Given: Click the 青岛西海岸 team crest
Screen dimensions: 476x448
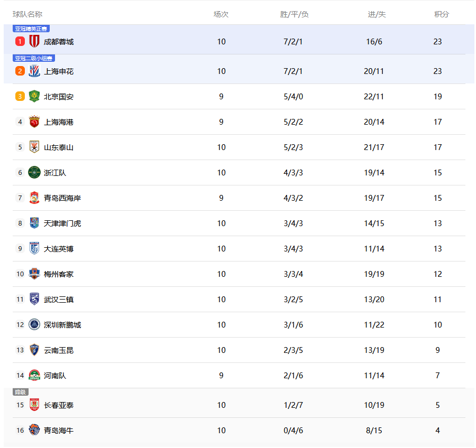Looking at the screenshot, I should [x=34, y=198].
